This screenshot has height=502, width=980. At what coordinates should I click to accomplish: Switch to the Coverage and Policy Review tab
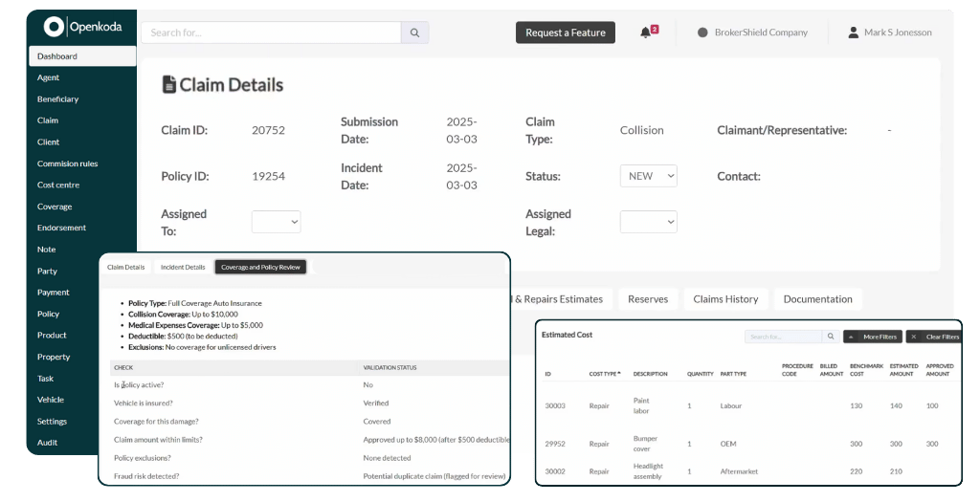point(260,268)
